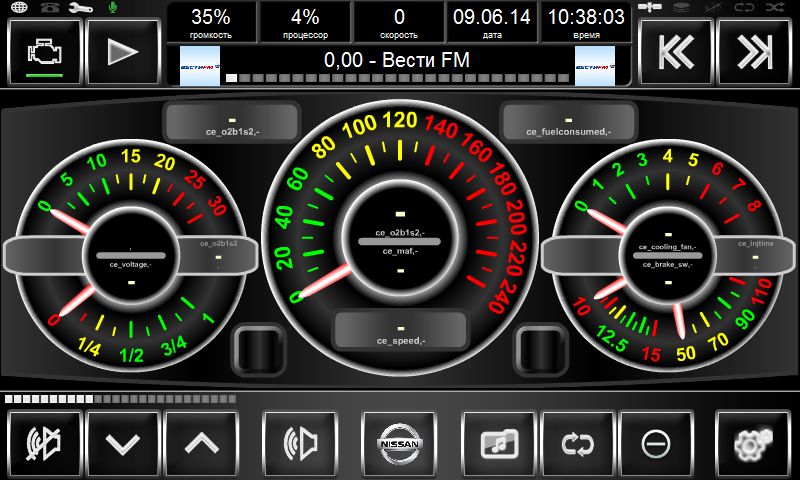Image resolution: width=800 pixels, height=480 pixels.
Task: Click the ce_fuelconsumed panel
Action: pyautogui.click(x=568, y=122)
